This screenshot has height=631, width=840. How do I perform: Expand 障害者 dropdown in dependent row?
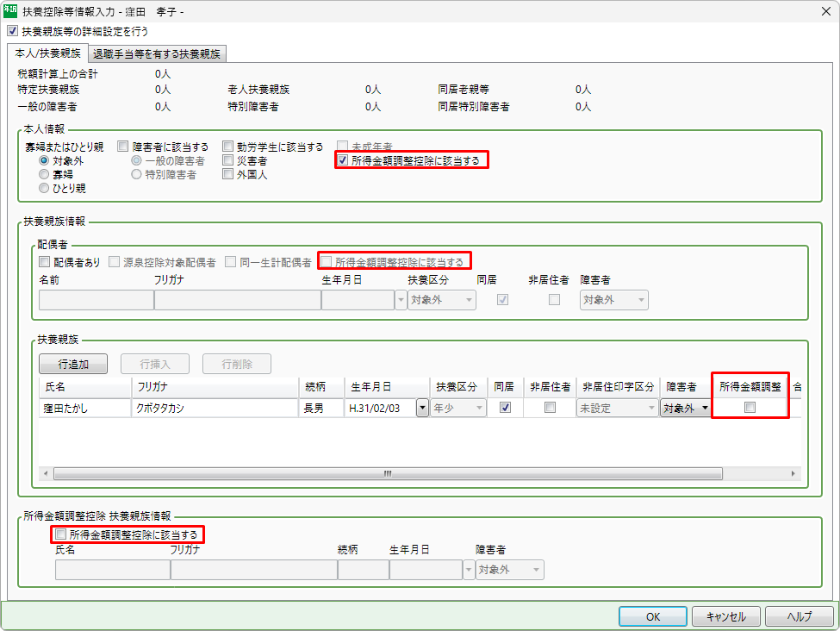click(x=705, y=409)
